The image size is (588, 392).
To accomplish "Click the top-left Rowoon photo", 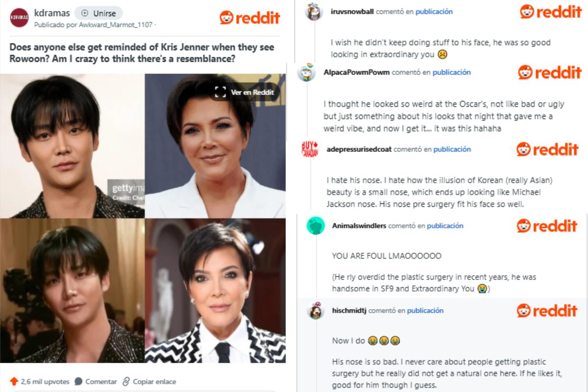I will [x=72, y=146].
